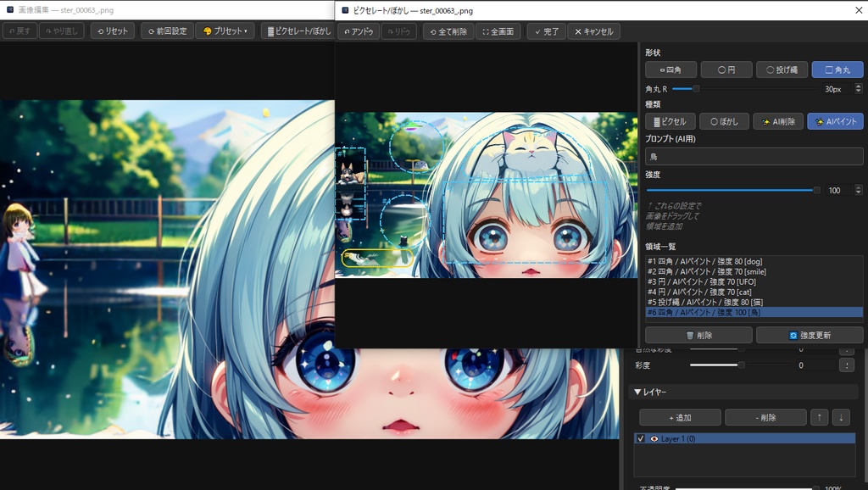This screenshot has width=868, height=490.
Task: Close the ピクセレート/ぼかし window
Action: (x=859, y=10)
